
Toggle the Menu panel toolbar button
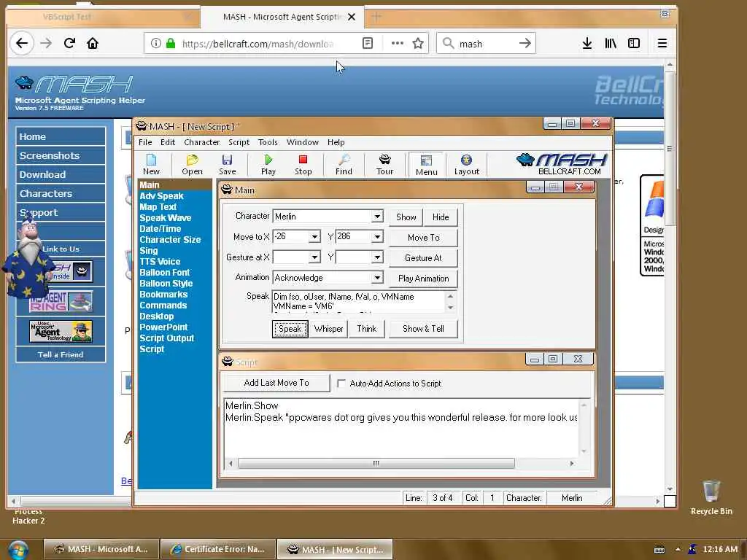pos(426,165)
